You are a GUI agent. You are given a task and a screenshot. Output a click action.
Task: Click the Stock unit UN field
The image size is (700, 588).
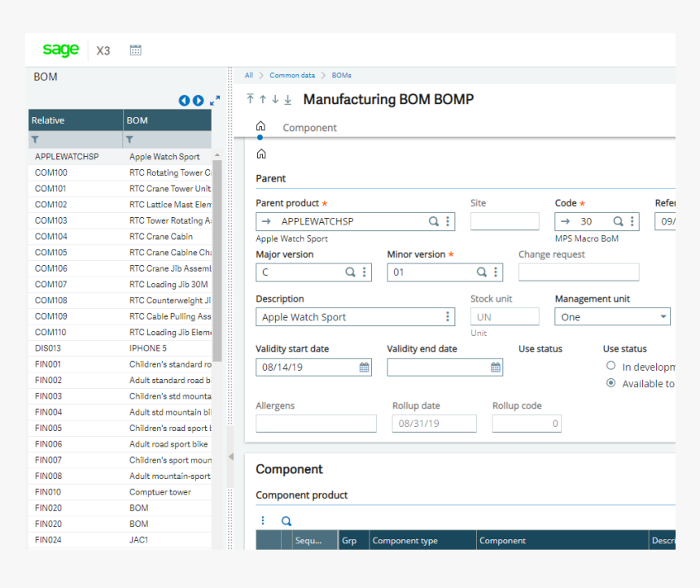(505, 316)
